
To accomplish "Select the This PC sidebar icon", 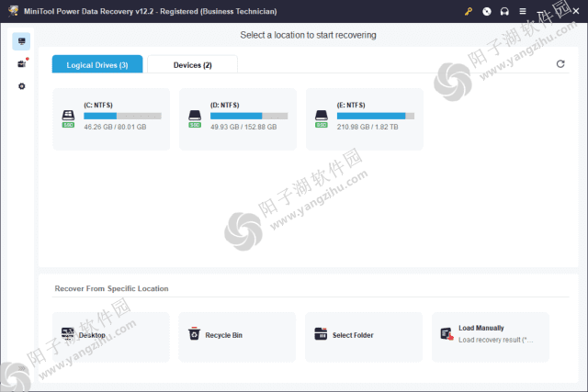I will (x=21, y=41).
